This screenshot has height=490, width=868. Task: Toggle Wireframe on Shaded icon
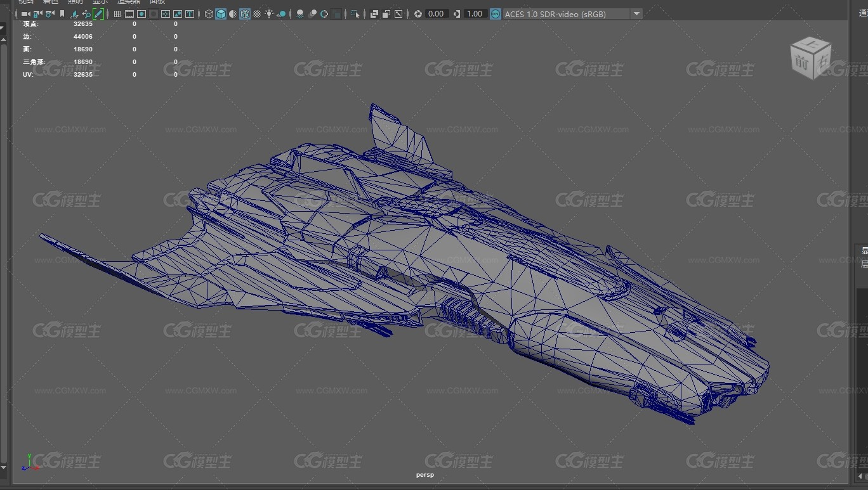(245, 13)
